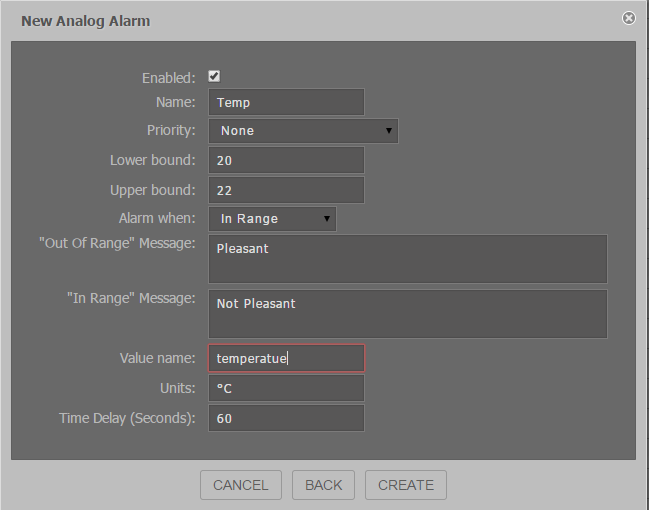The image size is (649, 510).
Task: Focus the Lower bound field
Action: pos(286,160)
